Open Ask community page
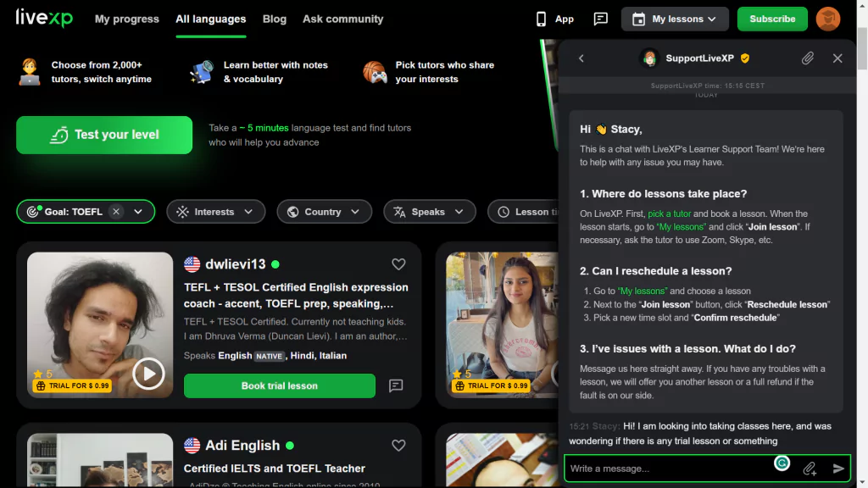The width and height of the screenshot is (868, 488). pyautogui.click(x=342, y=19)
